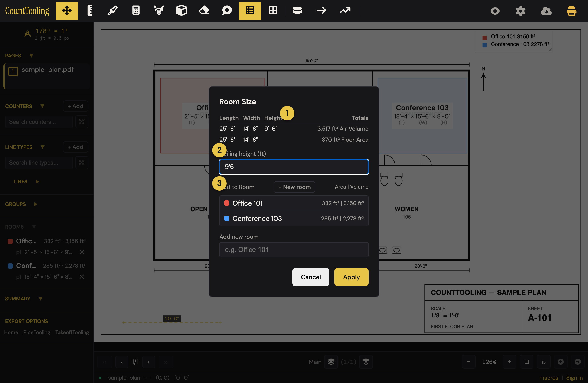This screenshot has height=383, width=588.
Task: Open PipeTooling link
Action: point(37,332)
